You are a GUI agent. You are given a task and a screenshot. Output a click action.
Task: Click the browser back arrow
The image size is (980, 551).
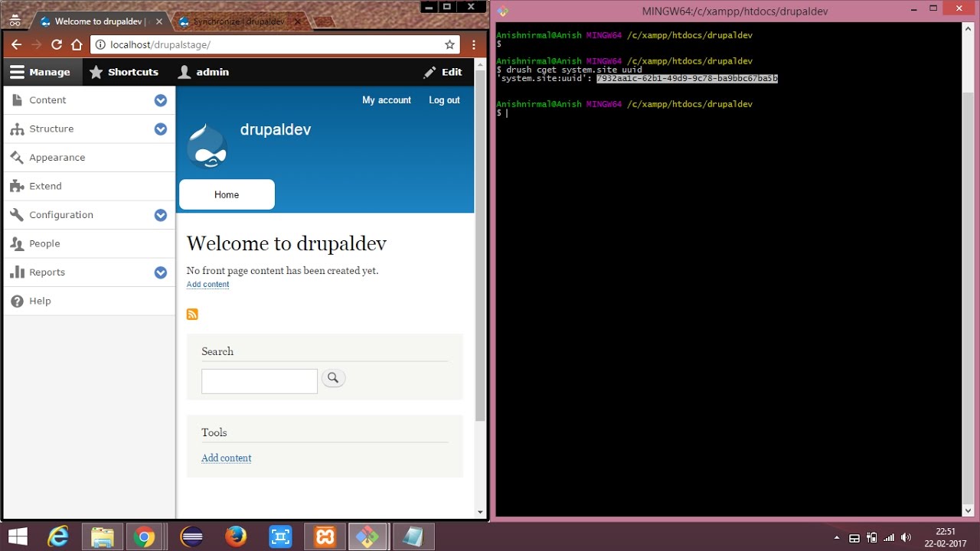[16, 44]
